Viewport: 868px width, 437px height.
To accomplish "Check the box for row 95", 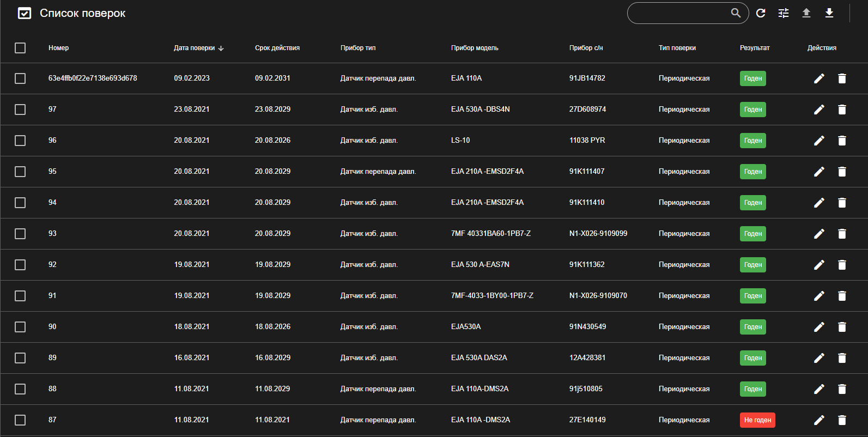I will point(20,172).
